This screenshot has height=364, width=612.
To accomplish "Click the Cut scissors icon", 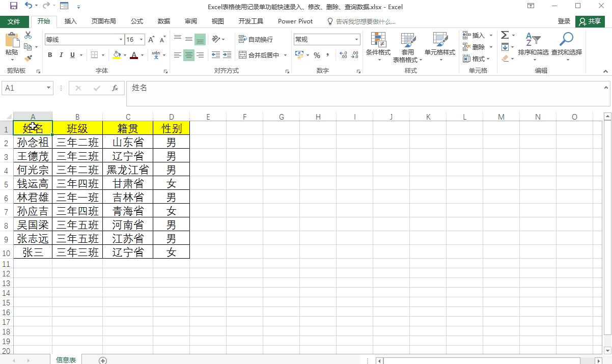I will (28, 35).
